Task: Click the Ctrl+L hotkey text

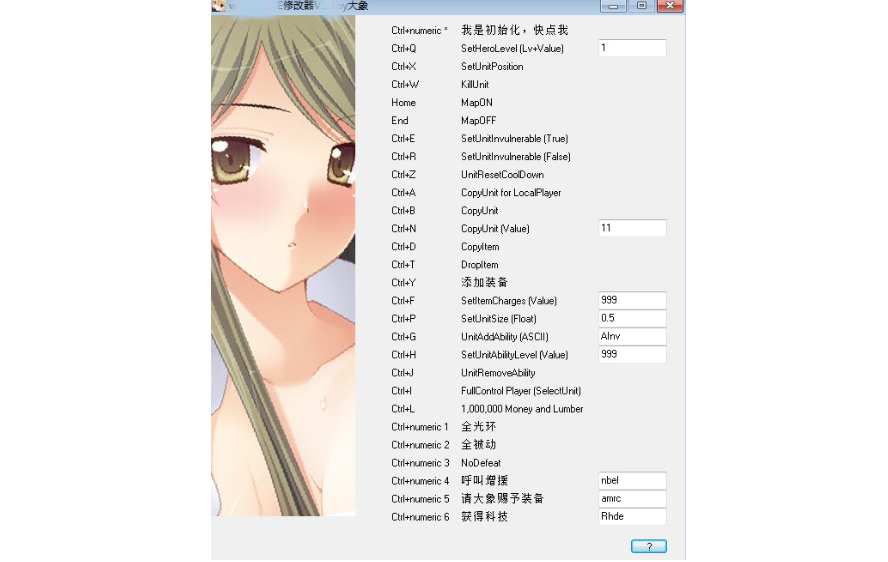Action: pyautogui.click(x=402, y=409)
